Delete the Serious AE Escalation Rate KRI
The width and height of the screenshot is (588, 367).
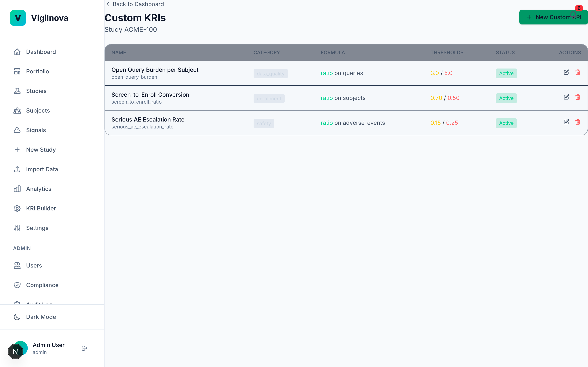[578, 122]
